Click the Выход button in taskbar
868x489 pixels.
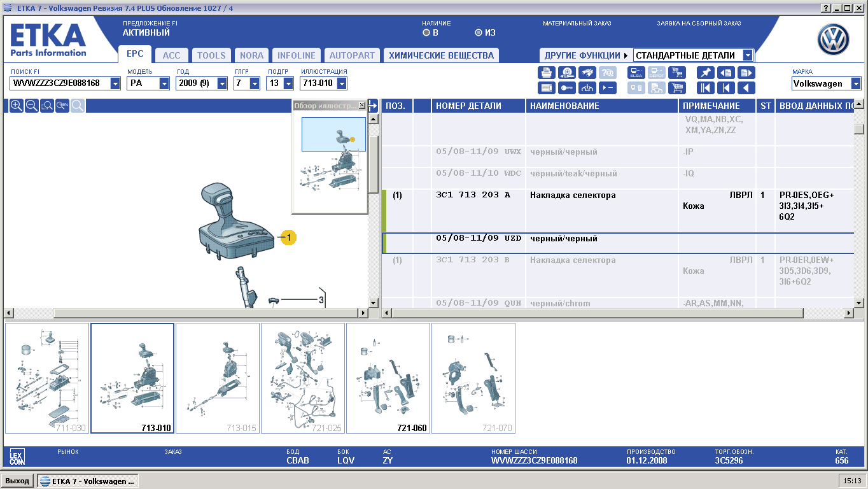coord(17,481)
